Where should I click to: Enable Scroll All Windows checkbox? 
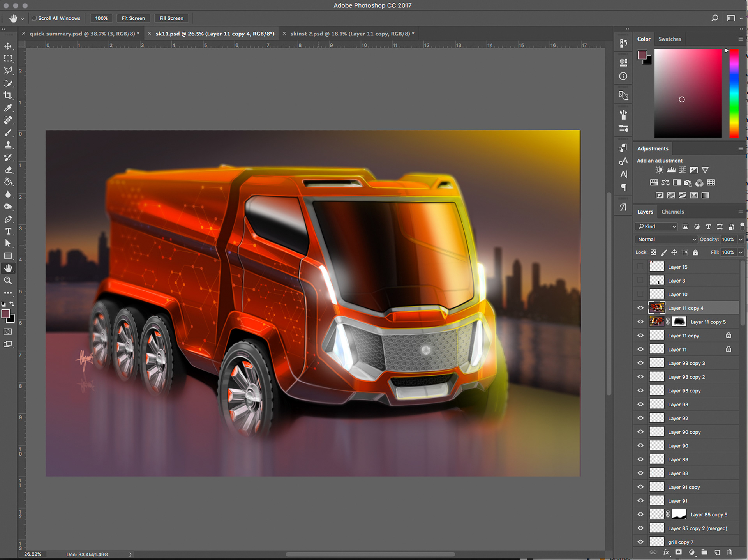34,18
